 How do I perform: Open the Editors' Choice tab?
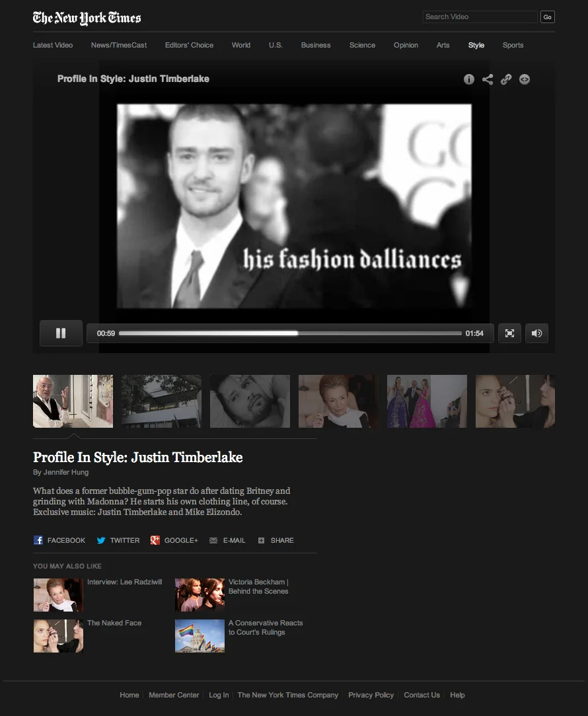tap(190, 45)
